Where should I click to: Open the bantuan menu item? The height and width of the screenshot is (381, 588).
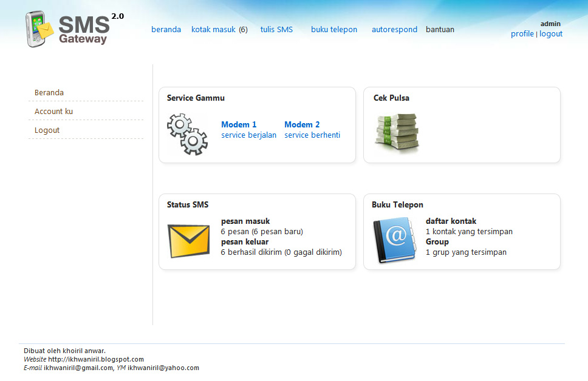click(440, 29)
